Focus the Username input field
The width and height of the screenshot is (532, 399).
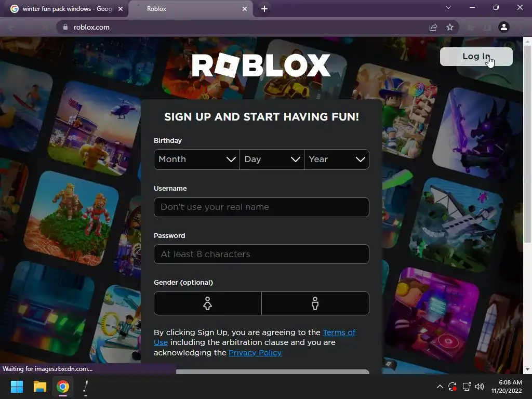pyautogui.click(x=261, y=207)
